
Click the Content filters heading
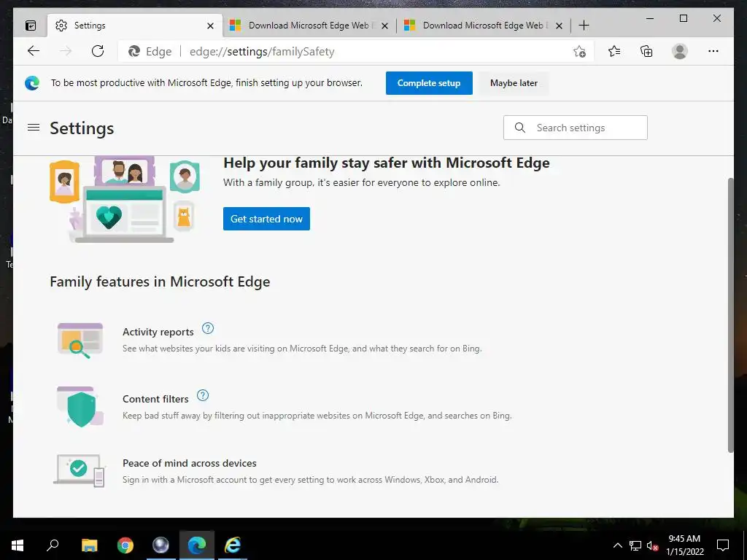coord(155,399)
